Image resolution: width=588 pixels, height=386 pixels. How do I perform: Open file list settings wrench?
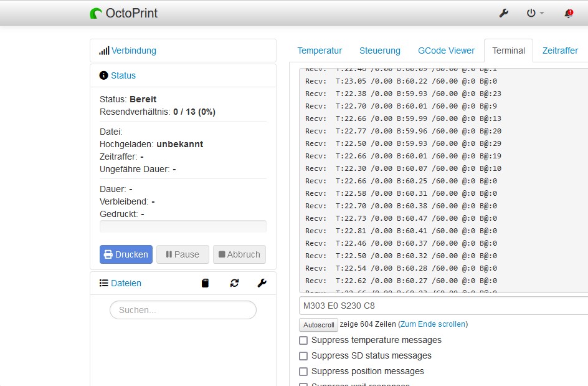(262, 283)
